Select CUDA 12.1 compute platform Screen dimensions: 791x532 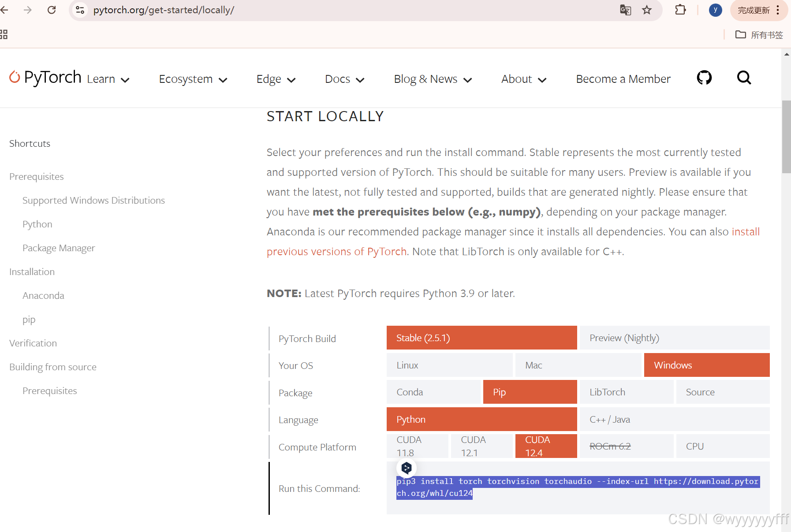point(481,446)
